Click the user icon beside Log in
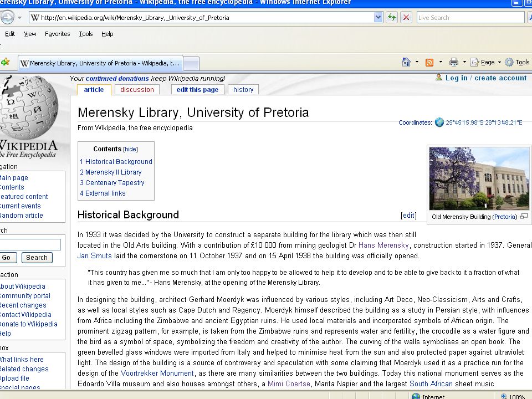Viewport: 532px width, 399px height. tap(438, 78)
